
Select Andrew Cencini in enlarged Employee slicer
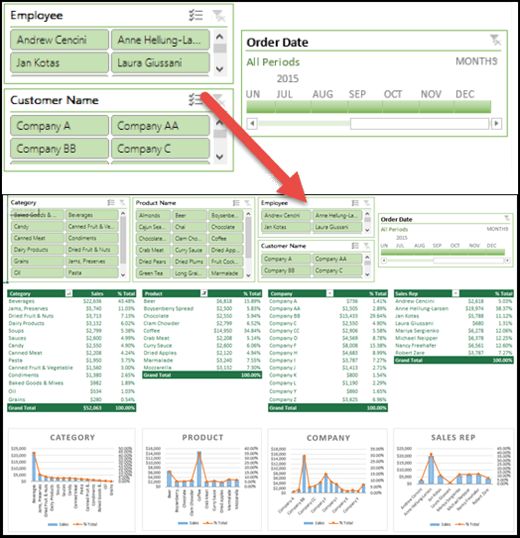(x=59, y=40)
